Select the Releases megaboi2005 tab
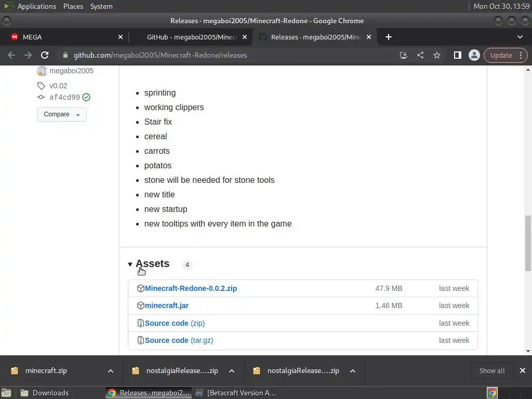 pos(314,37)
